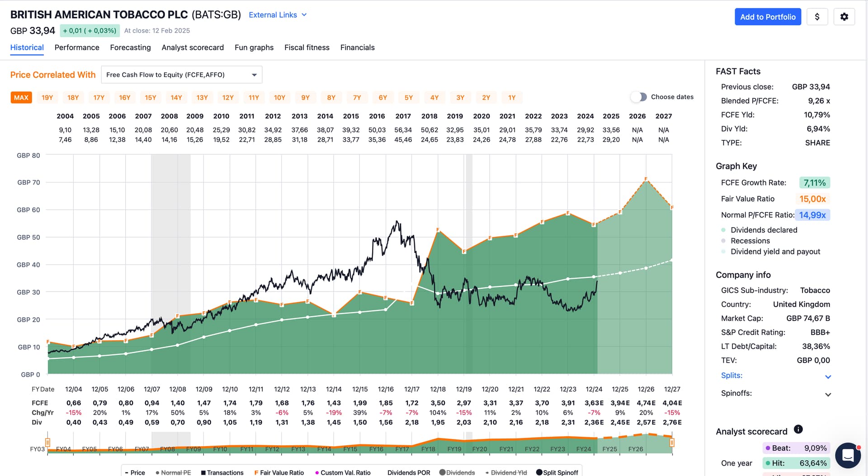Image resolution: width=868 pixels, height=476 pixels.
Task: Click the FCFE Growth Rate 7,11% swatch
Action: click(x=815, y=183)
